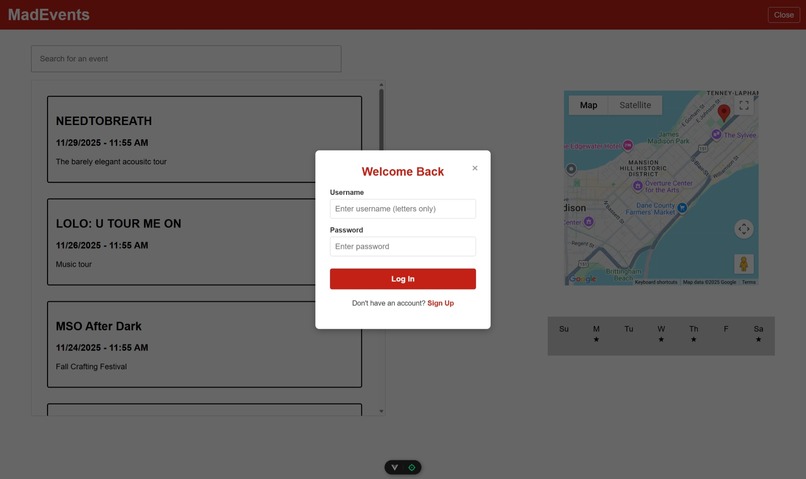
Task: Switch the map to Map view
Action: click(589, 105)
